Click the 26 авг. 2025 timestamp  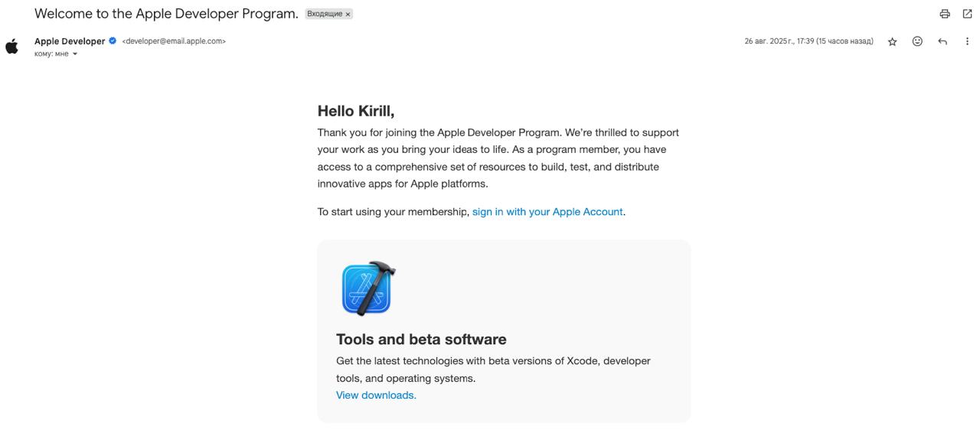tap(808, 41)
